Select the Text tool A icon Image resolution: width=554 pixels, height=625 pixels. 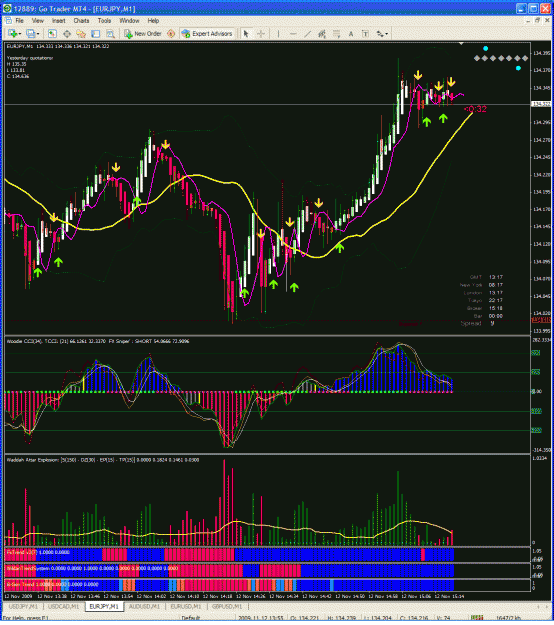coord(351,34)
